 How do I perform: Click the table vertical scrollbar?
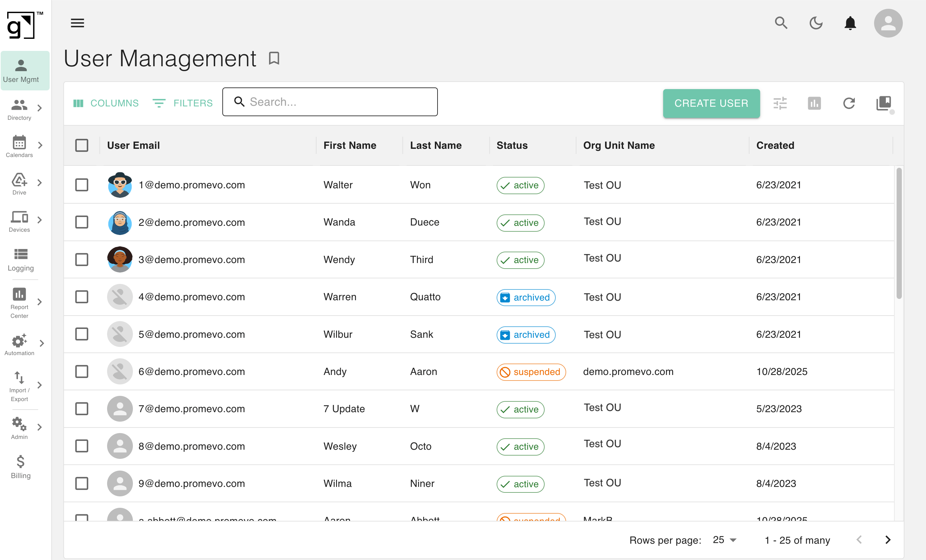pos(899,233)
